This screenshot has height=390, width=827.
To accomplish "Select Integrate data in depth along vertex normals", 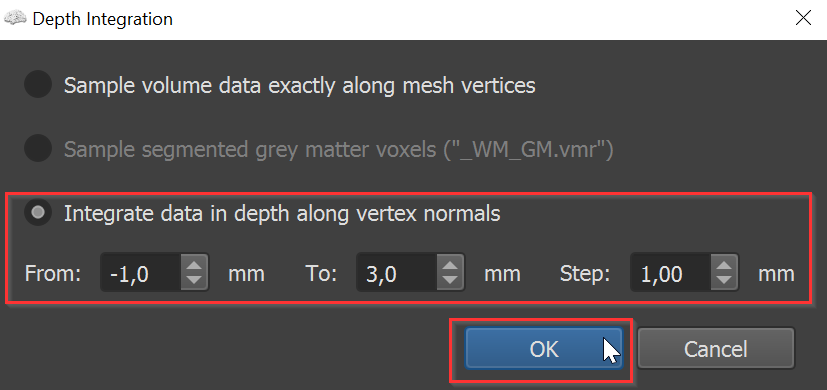I will pyautogui.click(x=38, y=213).
